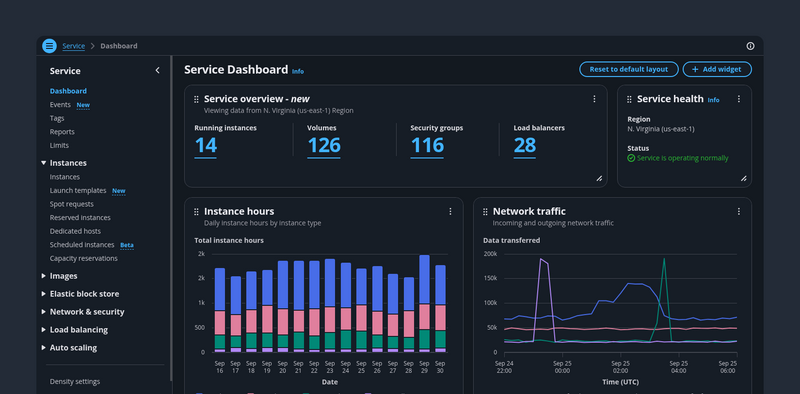Click Instance hours widget three-dot menu
This screenshot has height=394, width=800.
[450, 211]
